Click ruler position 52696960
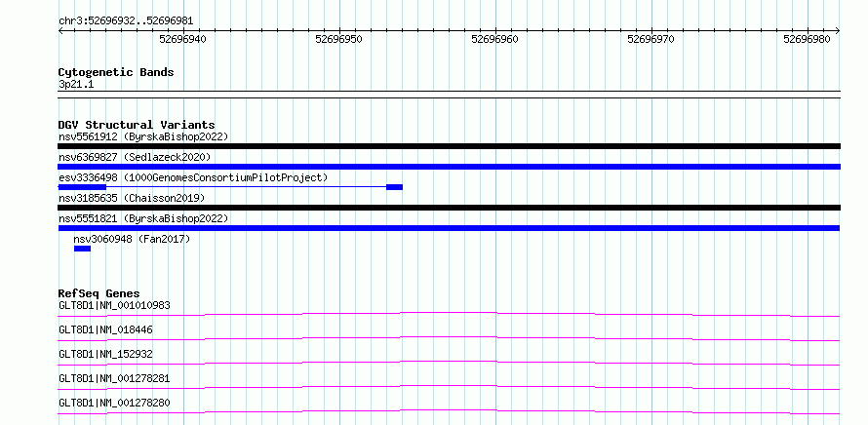868x425 pixels. pos(494,39)
